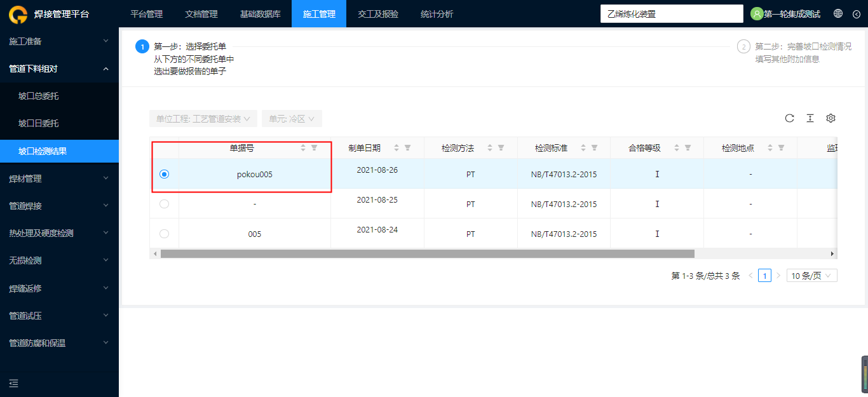Click pokou005 document number cell

click(255, 174)
